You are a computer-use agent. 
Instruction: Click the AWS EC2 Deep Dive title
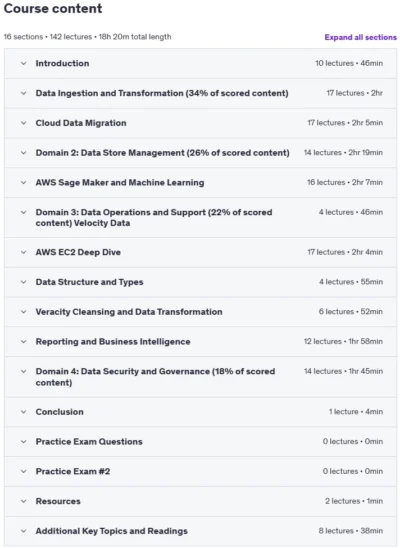tap(78, 252)
